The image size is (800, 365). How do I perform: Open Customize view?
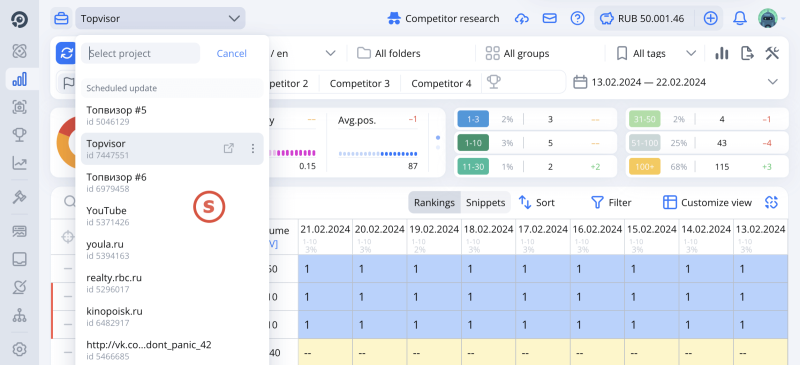[707, 203]
